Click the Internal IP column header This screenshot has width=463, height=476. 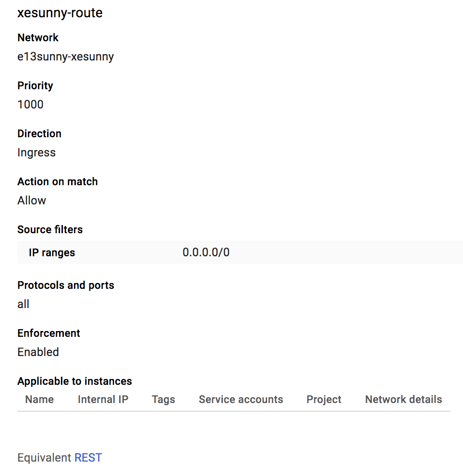click(103, 399)
